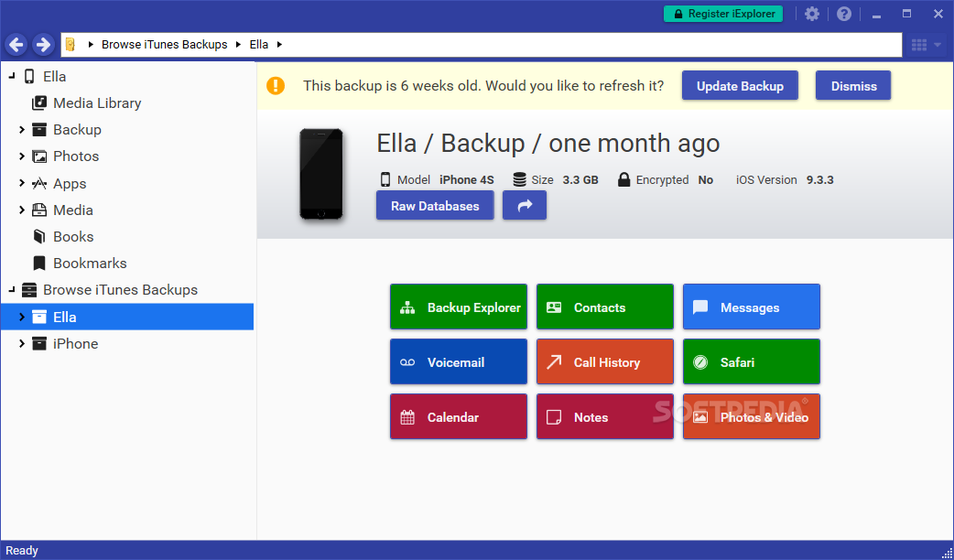The width and height of the screenshot is (954, 560).
Task: Select the Ella device node
Action: coord(55,76)
